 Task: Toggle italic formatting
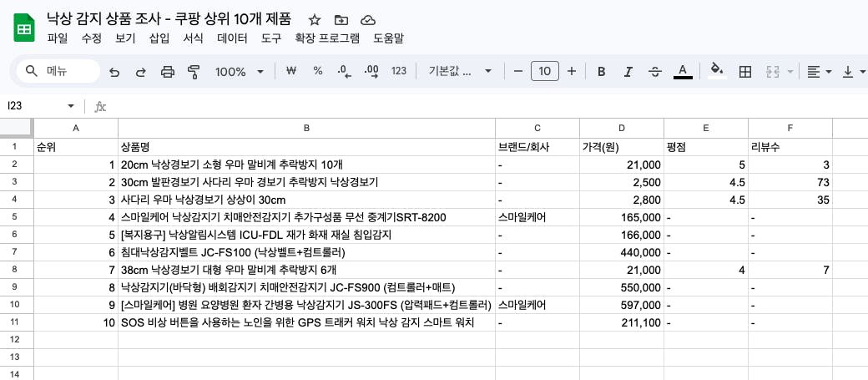click(628, 72)
